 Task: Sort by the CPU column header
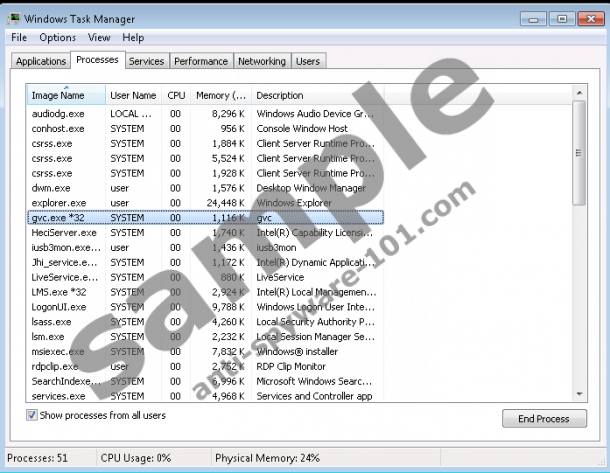(176, 96)
